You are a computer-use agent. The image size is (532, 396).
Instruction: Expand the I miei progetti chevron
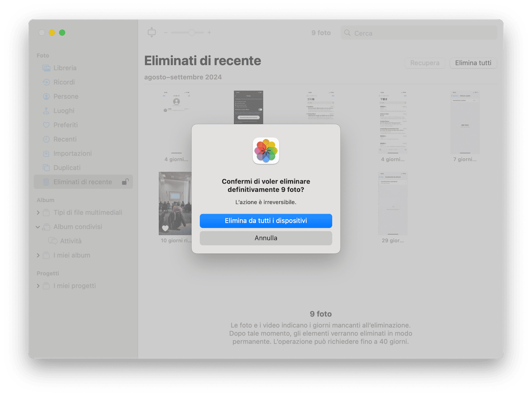[x=38, y=286]
